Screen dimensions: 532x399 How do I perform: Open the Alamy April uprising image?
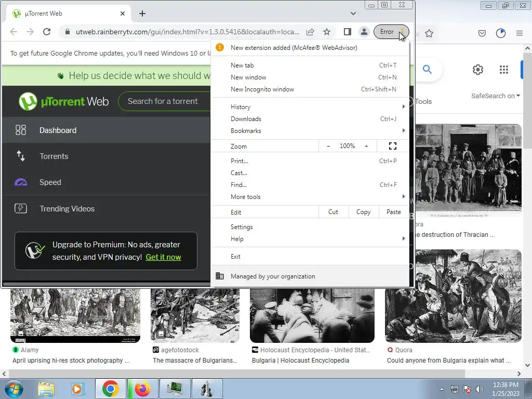click(x=75, y=315)
